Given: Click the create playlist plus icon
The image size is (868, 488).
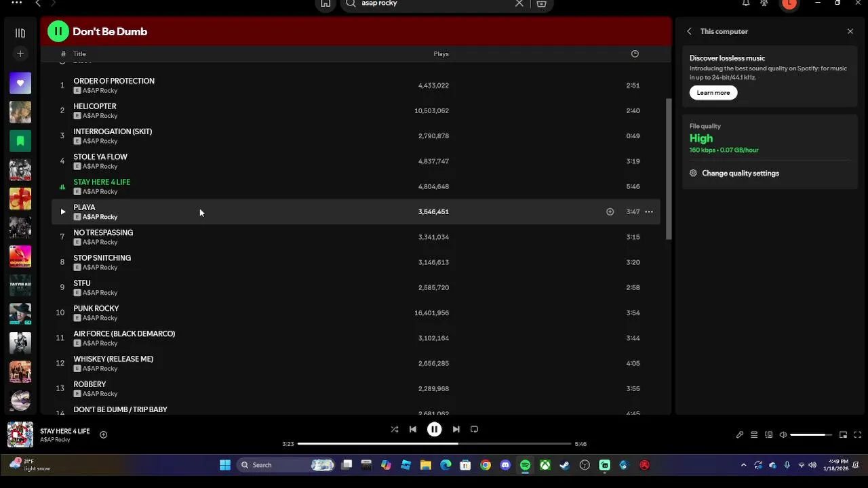Looking at the screenshot, I should [x=20, y=54].
